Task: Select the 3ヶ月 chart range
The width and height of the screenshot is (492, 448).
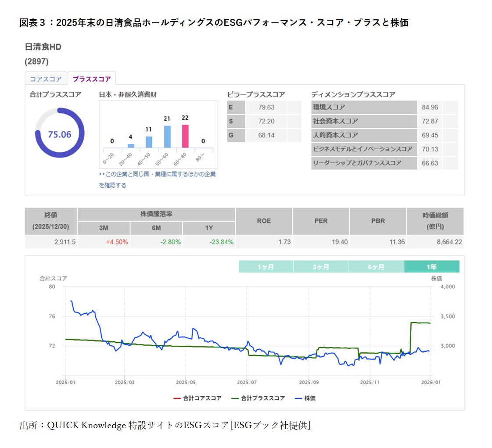Action: [321, 266]
